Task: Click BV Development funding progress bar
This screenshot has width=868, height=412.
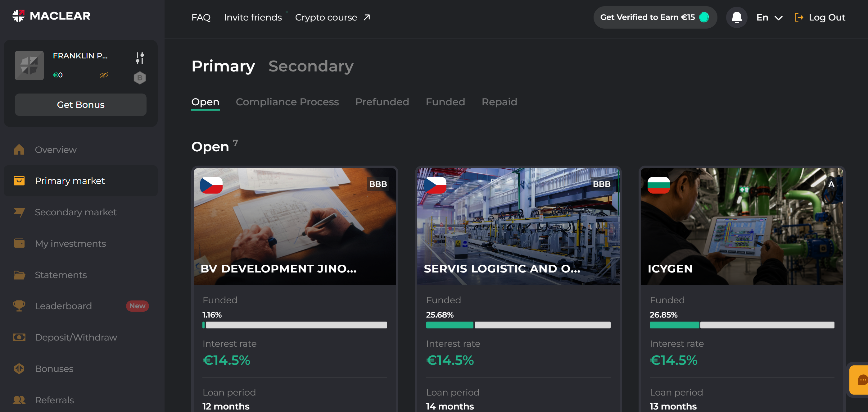Action: (295, 325)
